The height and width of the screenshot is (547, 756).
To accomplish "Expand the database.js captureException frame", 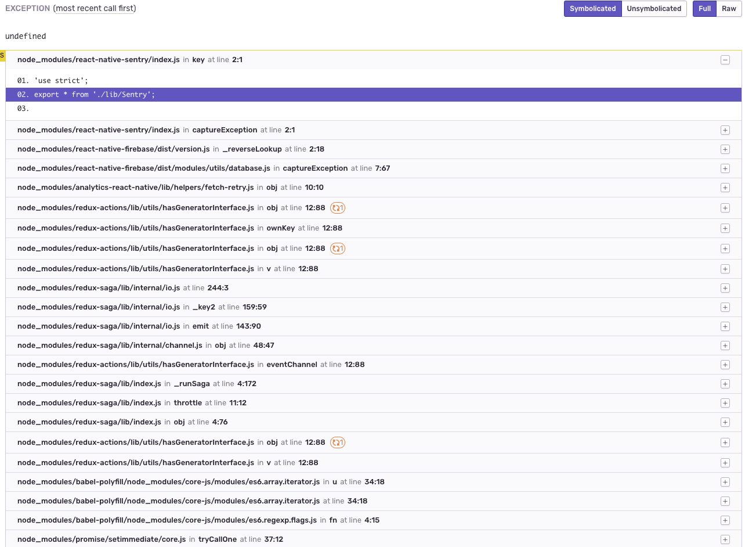I will (725, 168).
